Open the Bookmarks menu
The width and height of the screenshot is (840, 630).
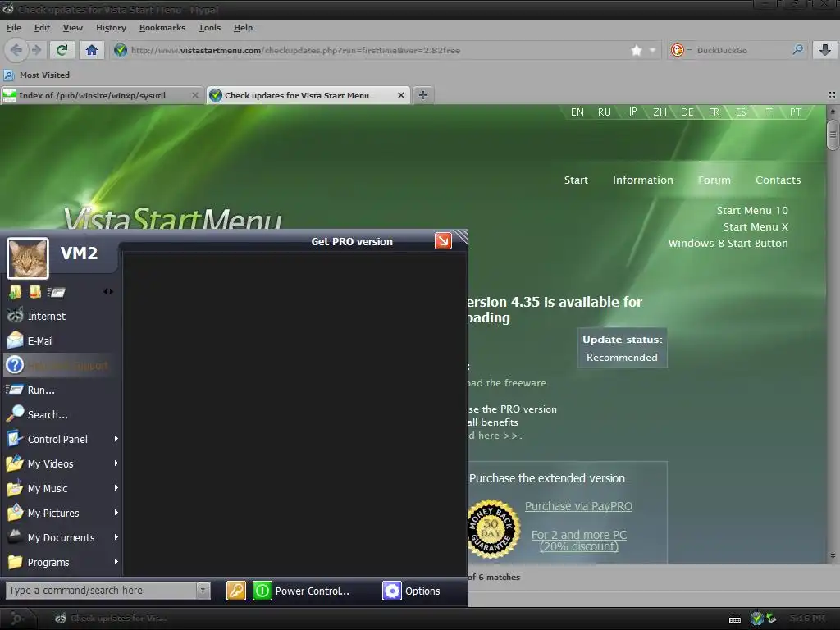coord(162,28)
